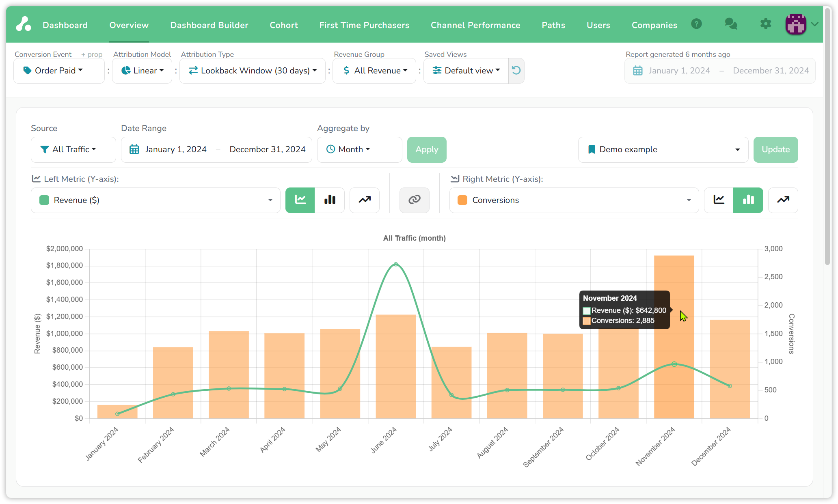The image size is (838, 504).
Task: Open the All Traffic source dropdown
Action: tap(73, 149)
